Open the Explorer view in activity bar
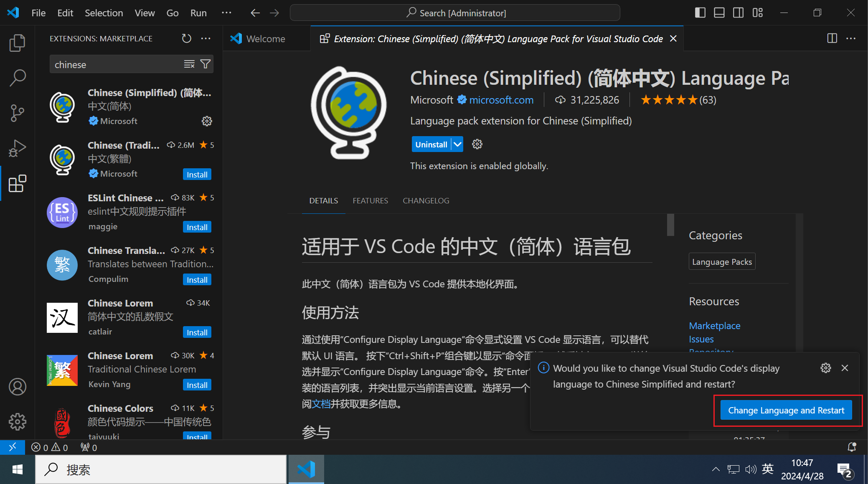 click(17, 43)
